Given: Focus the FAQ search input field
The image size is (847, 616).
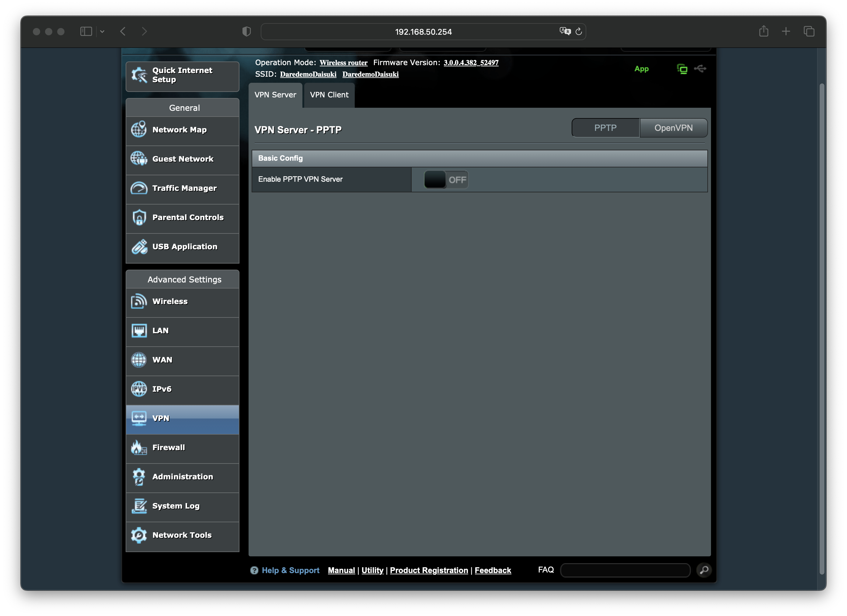Looking at the screenshot, I should click(625, 570).
